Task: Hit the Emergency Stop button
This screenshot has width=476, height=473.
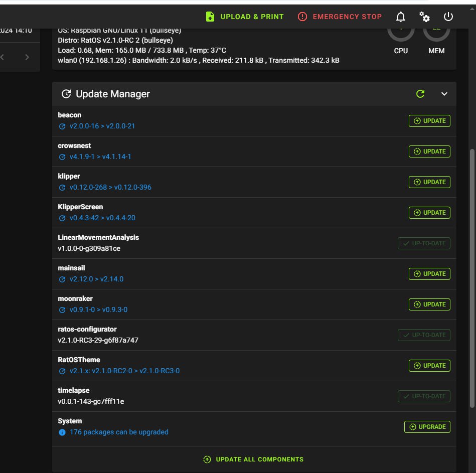Action: [340, 17]
